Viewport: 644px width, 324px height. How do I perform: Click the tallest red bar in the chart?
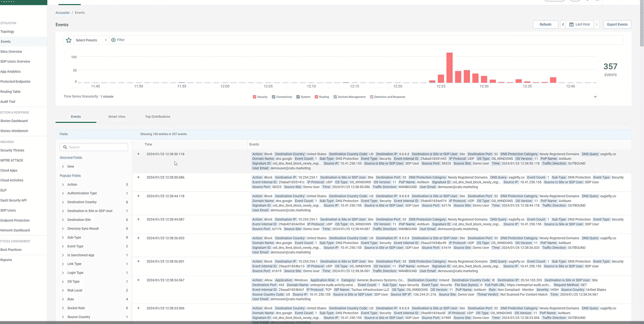pyautogui.click(x=450, y=68)
